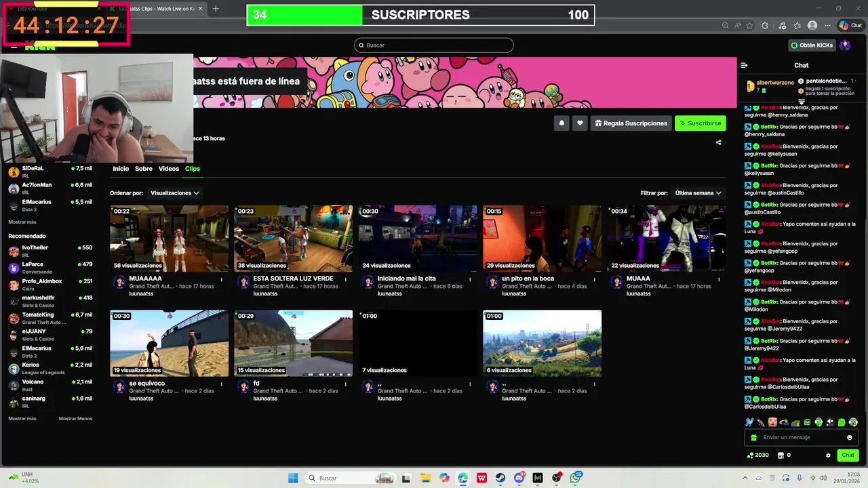The image size is (868, 488).
Task: Open TomateKing channel in sidebar
Action: click(x=51, y=318)
